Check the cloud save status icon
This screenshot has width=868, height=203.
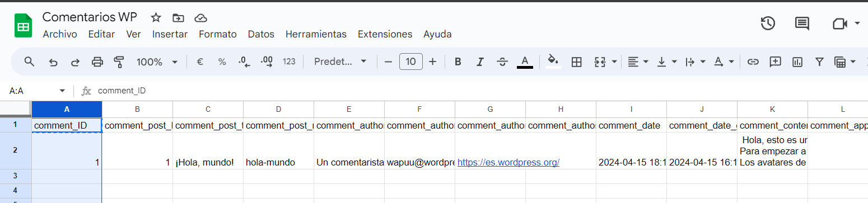(x=200, y=17)
